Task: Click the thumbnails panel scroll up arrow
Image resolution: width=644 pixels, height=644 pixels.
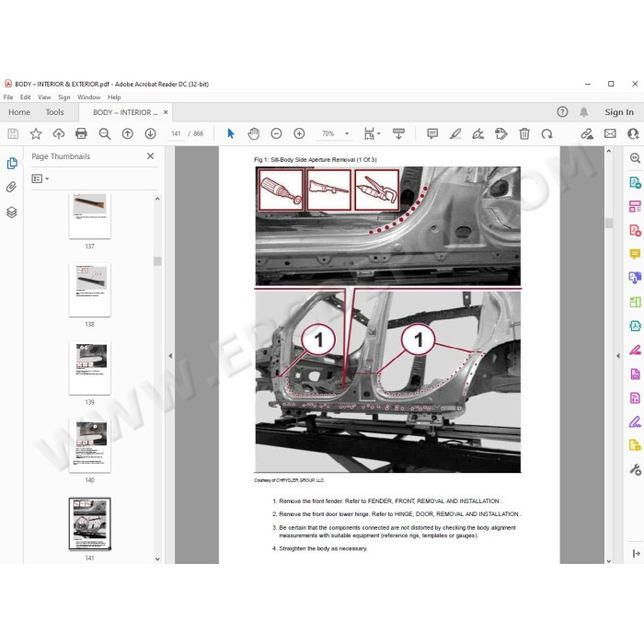Action: click(x=157, y=199)
